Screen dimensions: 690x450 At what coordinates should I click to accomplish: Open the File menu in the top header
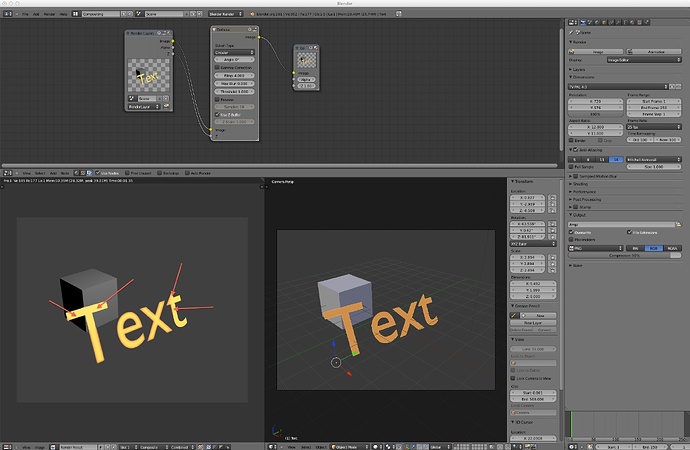25,14
